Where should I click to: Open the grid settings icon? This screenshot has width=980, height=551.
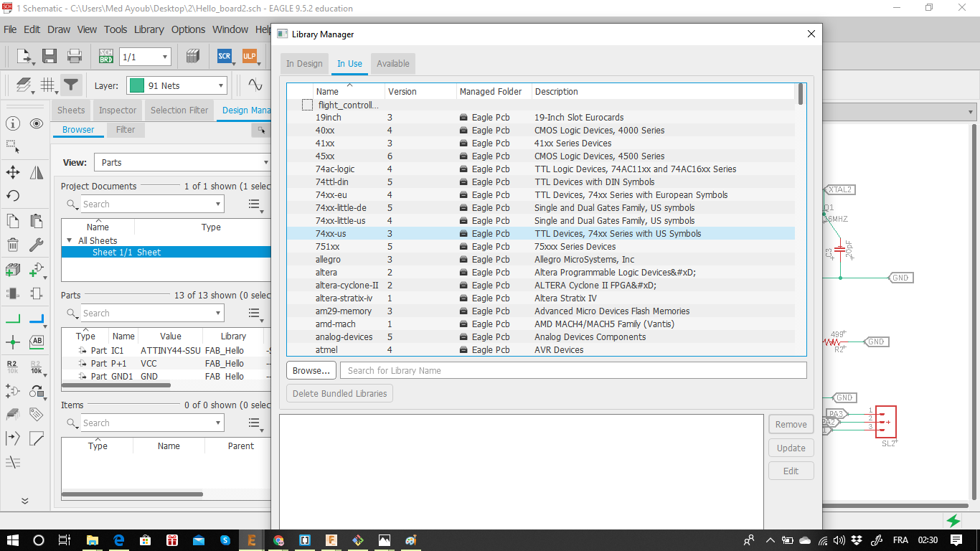pyautogui.click(x=47, y=85)
